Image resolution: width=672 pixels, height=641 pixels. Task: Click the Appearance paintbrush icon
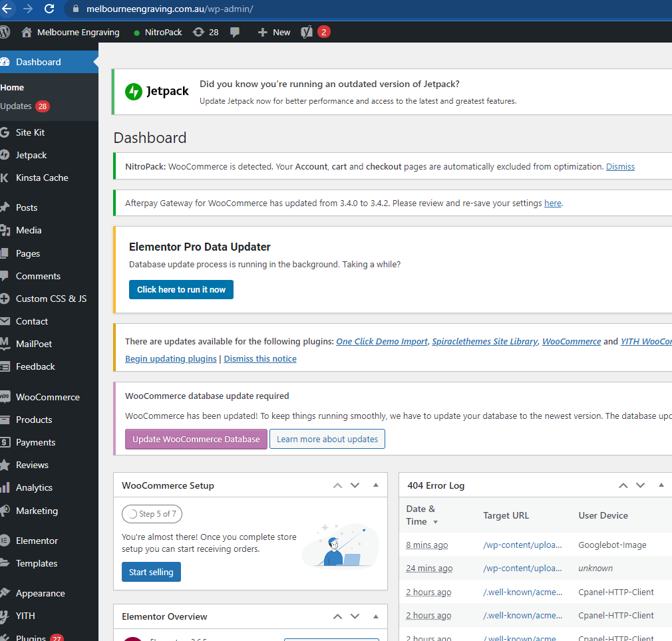(5, 593)
